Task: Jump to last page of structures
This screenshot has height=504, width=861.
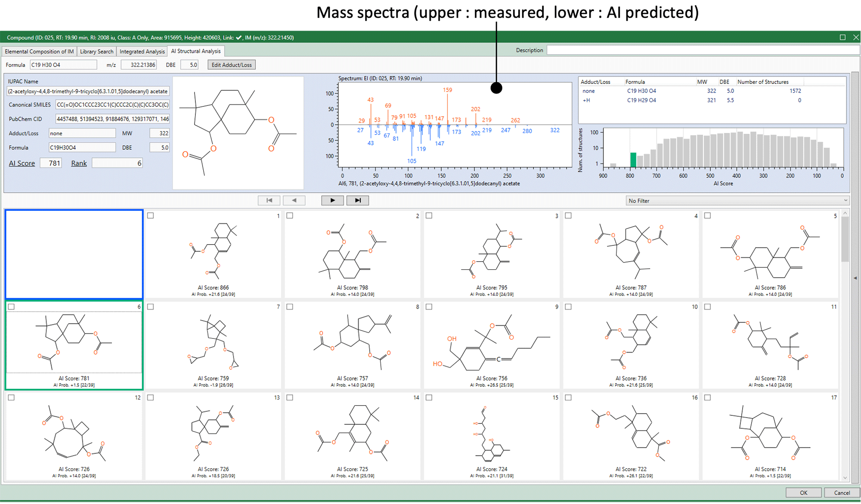Action: tap(357, 201)
